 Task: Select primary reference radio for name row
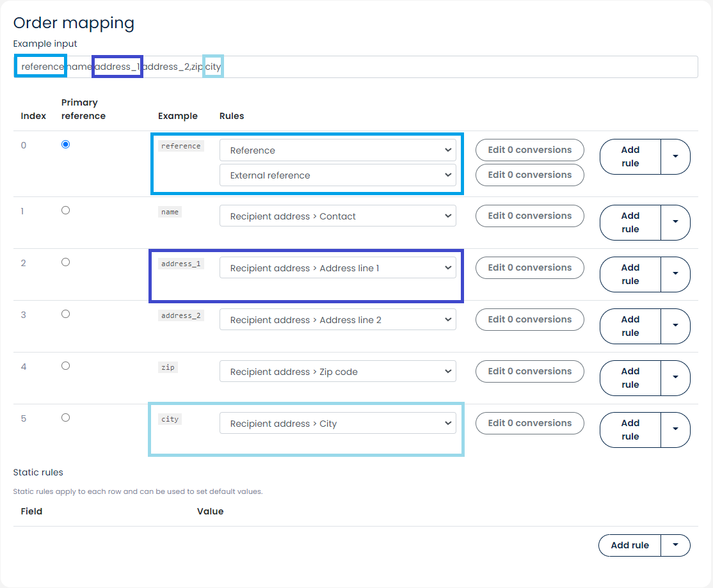pyautogui.click(x=65, y=211)
